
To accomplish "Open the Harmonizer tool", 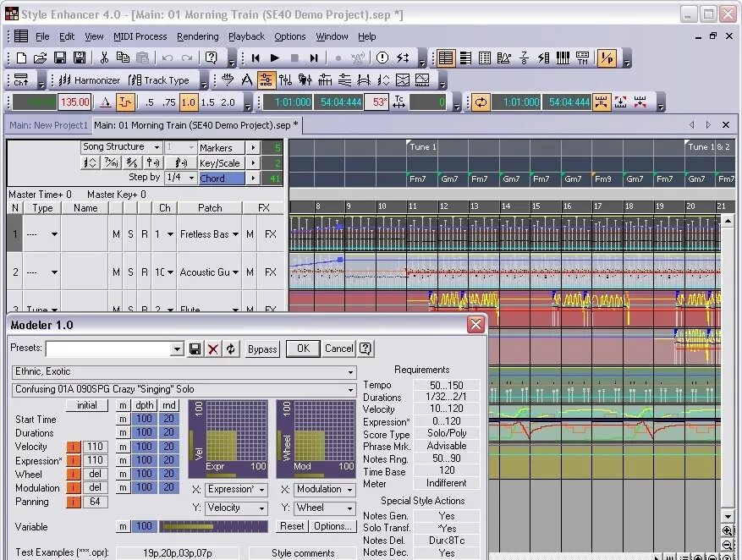I will pyautogui.click(x=90, y=80).
